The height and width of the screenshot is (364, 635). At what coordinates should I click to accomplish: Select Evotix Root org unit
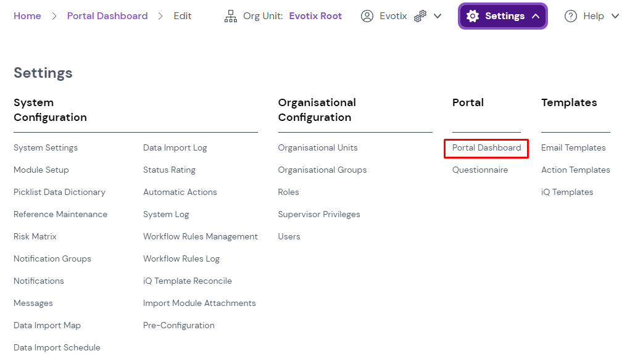click(x=315, y=16)
